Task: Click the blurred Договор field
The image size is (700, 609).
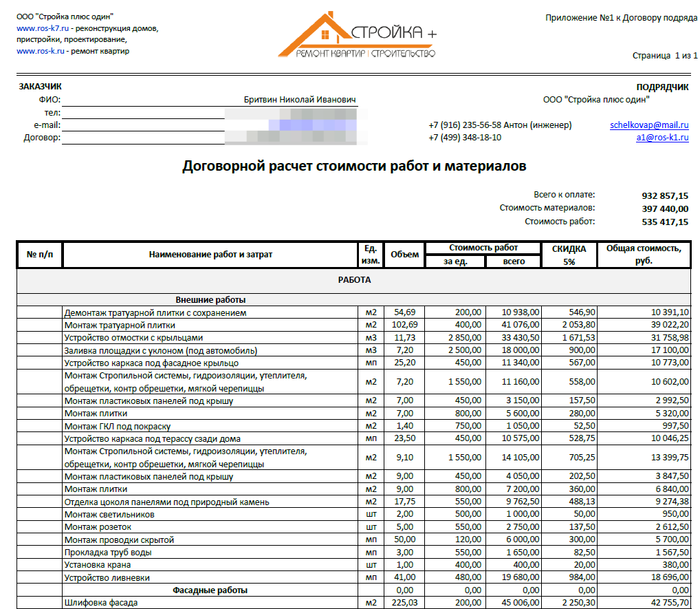Action: point(291,138)
